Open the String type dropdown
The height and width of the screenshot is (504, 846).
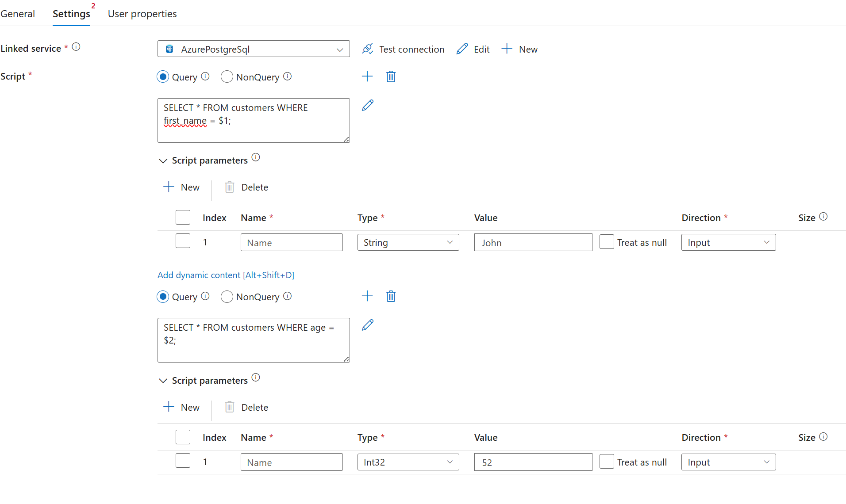(x=408, y=242)
